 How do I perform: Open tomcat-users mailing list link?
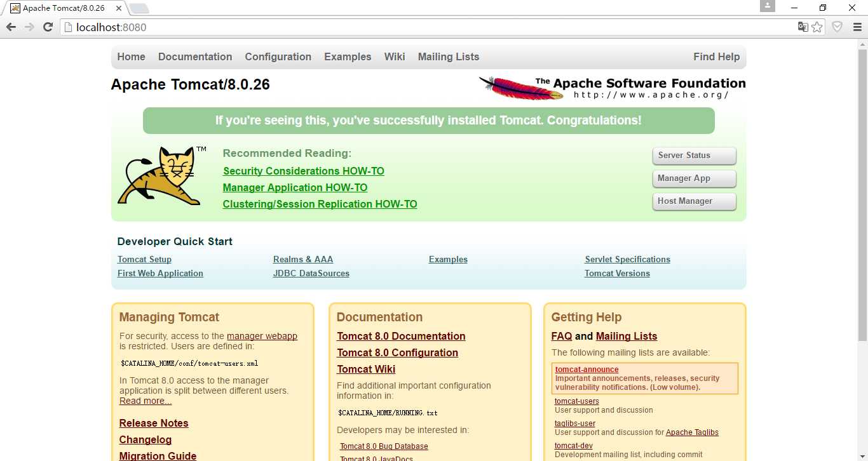click(576, 401)
